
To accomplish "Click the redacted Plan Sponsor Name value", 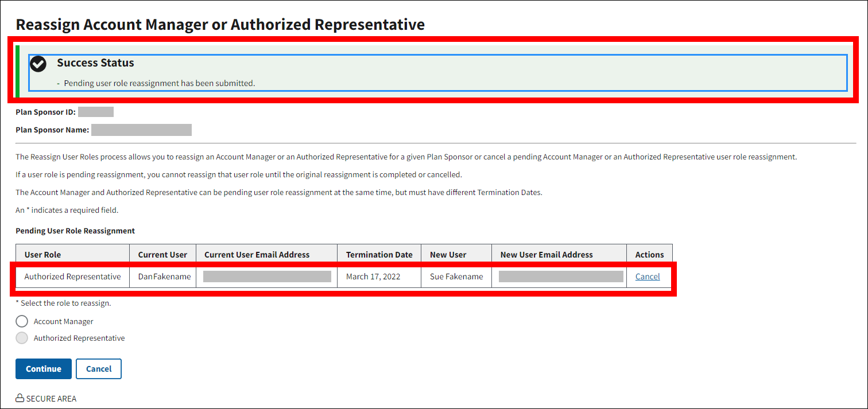I will pos(141,130).
